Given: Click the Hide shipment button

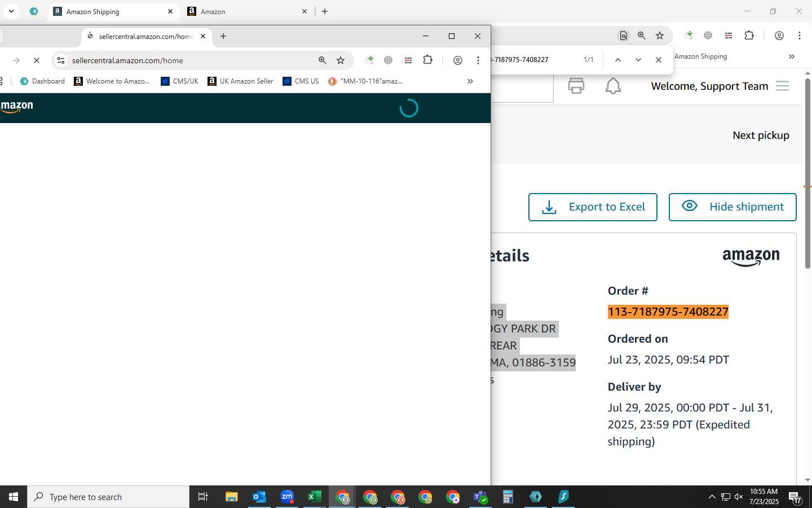Looking at the screenshot, I should tap(732, 207).
